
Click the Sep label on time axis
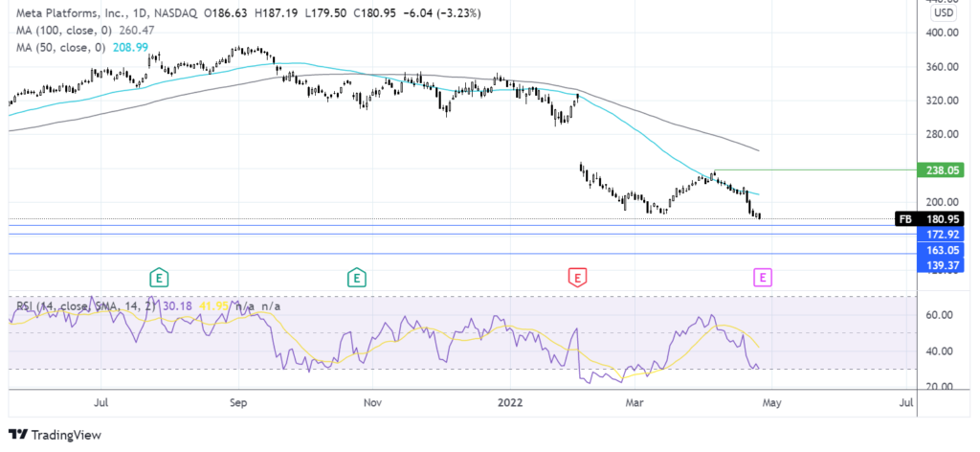[238, 403]
